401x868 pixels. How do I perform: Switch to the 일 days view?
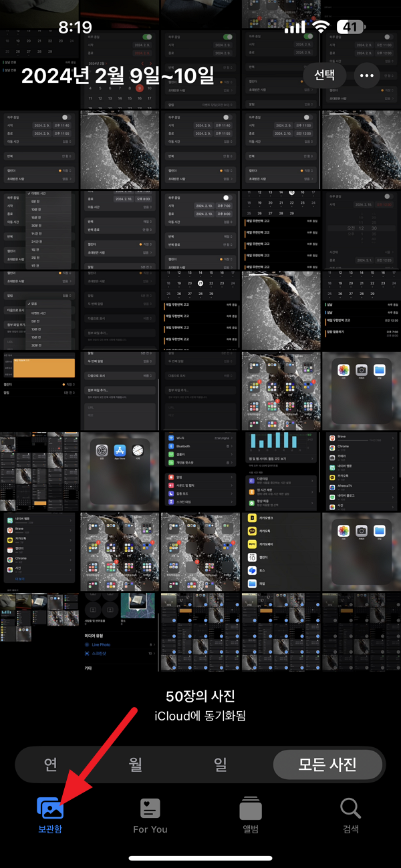pos(220,765)
